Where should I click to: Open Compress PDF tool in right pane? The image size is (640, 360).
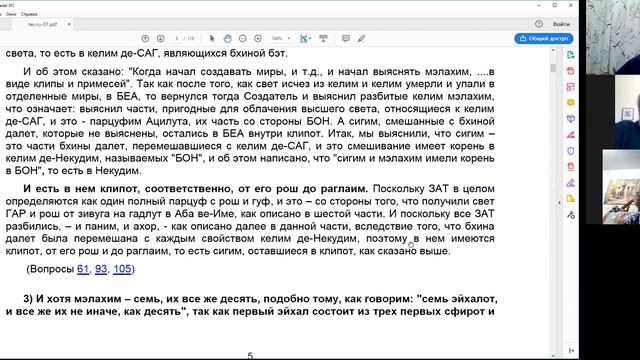click(571, 167)
